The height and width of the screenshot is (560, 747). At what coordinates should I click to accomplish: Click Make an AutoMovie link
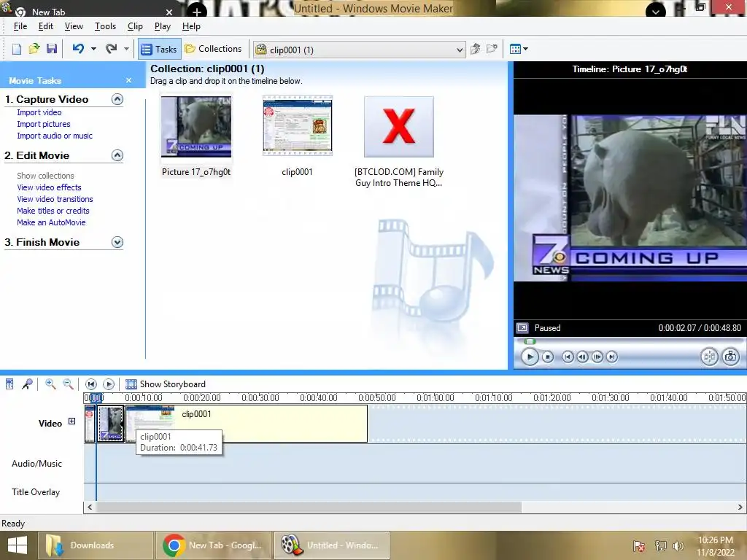pyautogui.click(x=51, y=222)
